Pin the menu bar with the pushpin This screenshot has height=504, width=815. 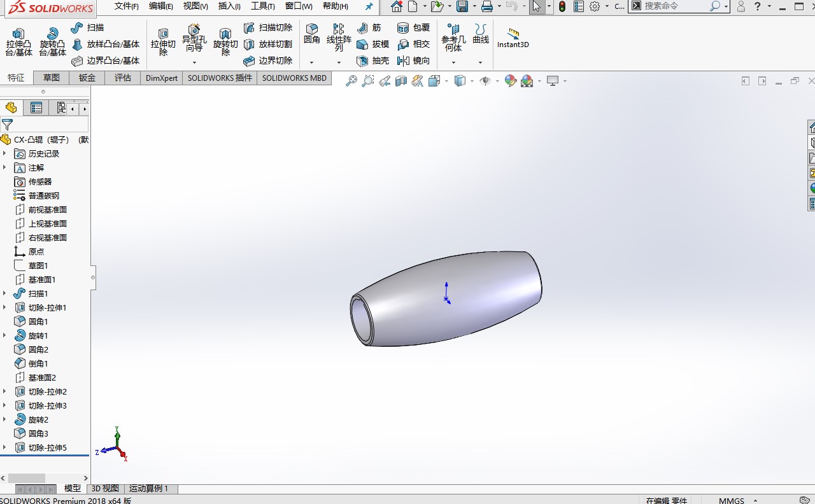point(369,6)
